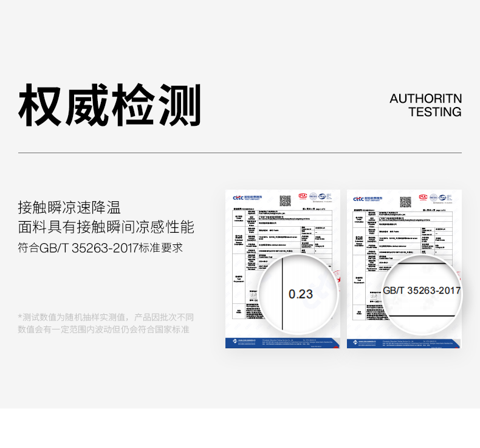480x448 pixels.
Task: Click the ilac-MRA seal on left report
Action: (x=314, y=197)
